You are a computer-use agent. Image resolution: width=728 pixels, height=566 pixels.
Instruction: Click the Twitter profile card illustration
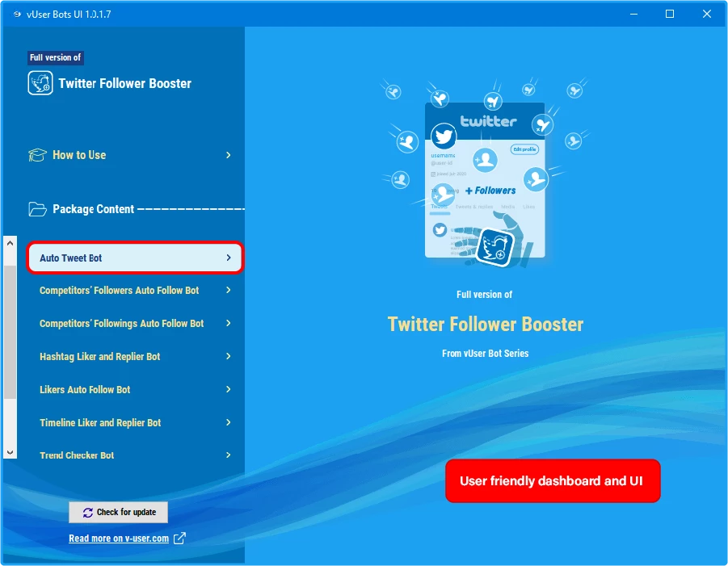pos(485,180)
